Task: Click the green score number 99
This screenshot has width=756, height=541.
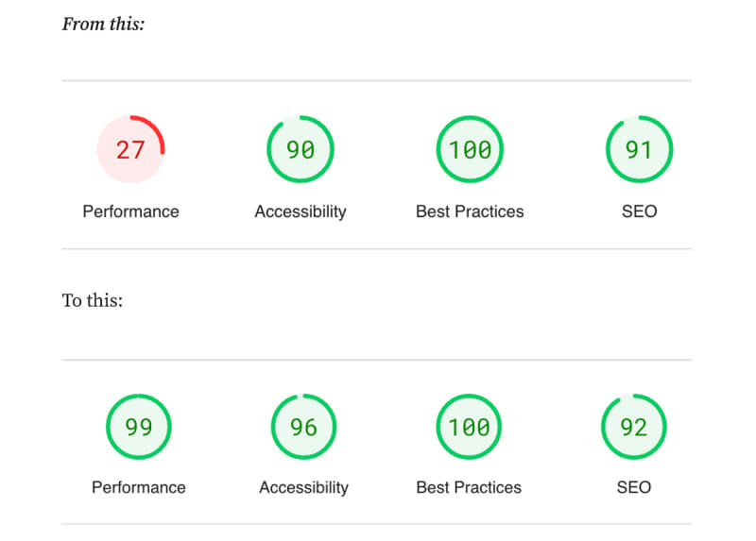Action: 139,427
